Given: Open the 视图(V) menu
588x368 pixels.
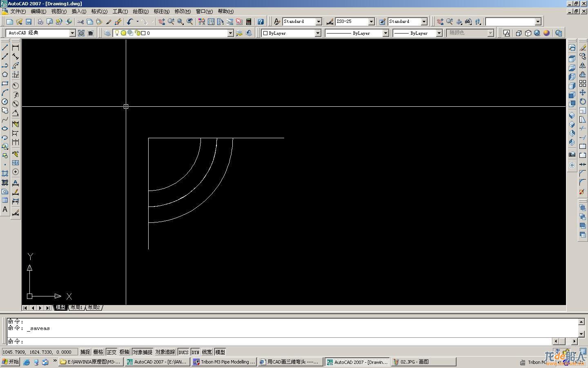Looking at the screenshot, I should [x=59, y=11].
